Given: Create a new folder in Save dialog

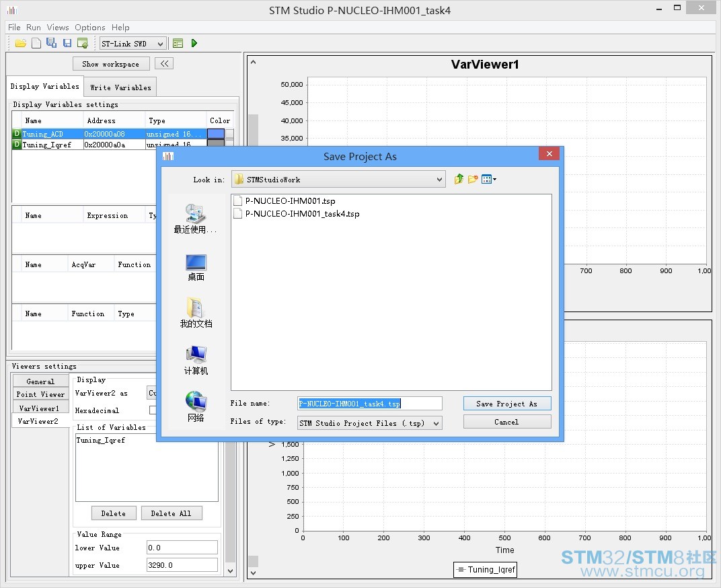Looking at the screenshot, I should pyautogui.click(x=473, y=179).
